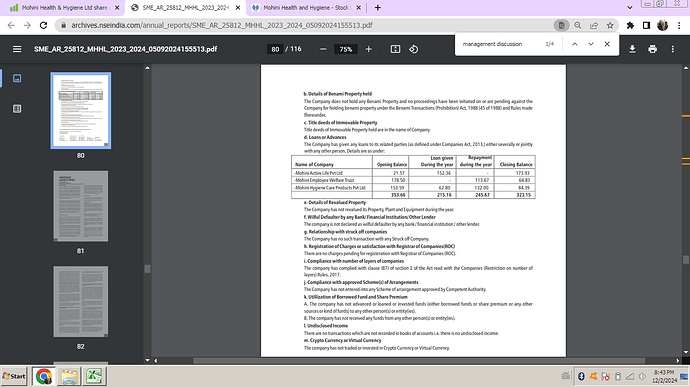This screenshot has width=690, height=387.
Task: Zoom out with the minus button
Action: pos(323,49)
